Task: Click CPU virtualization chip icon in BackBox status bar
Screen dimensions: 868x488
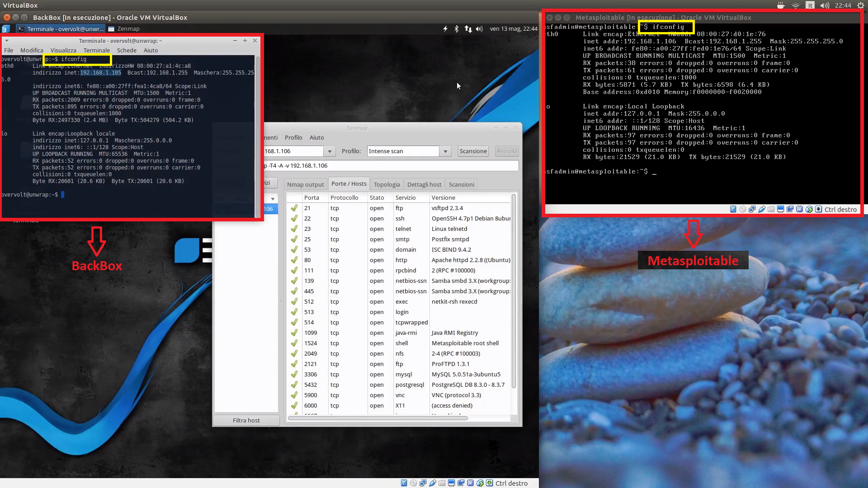Action: click(x=470, y=483)
